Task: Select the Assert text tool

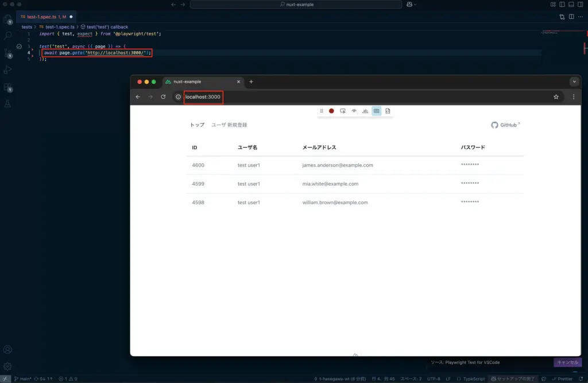Action: click(365, 111)
